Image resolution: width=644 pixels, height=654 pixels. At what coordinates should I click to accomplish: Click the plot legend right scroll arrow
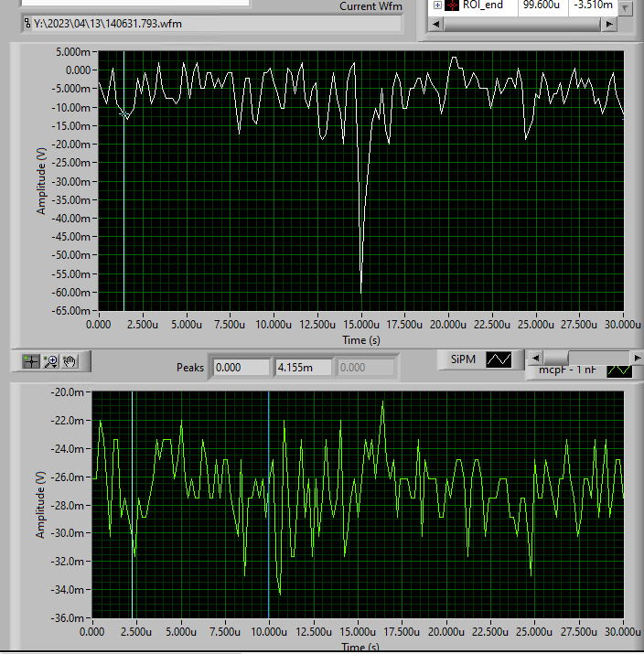point(637,358)
